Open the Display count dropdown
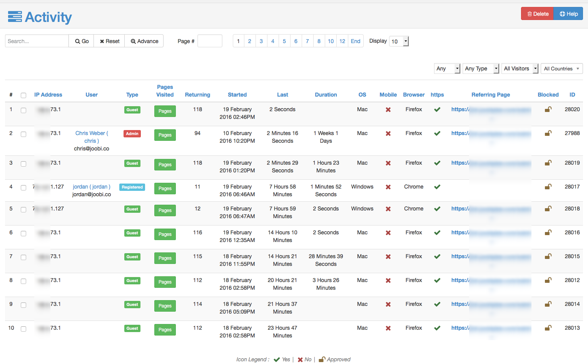Image resolution: width=588 pixels, height=364 pixels. (x=399, y=41)
